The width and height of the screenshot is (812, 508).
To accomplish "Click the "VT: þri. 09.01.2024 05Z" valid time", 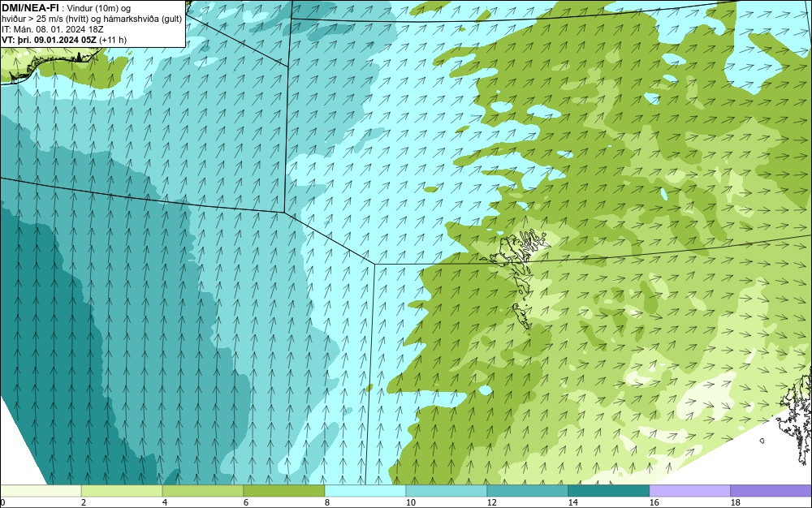I will (x=50, y=40).
